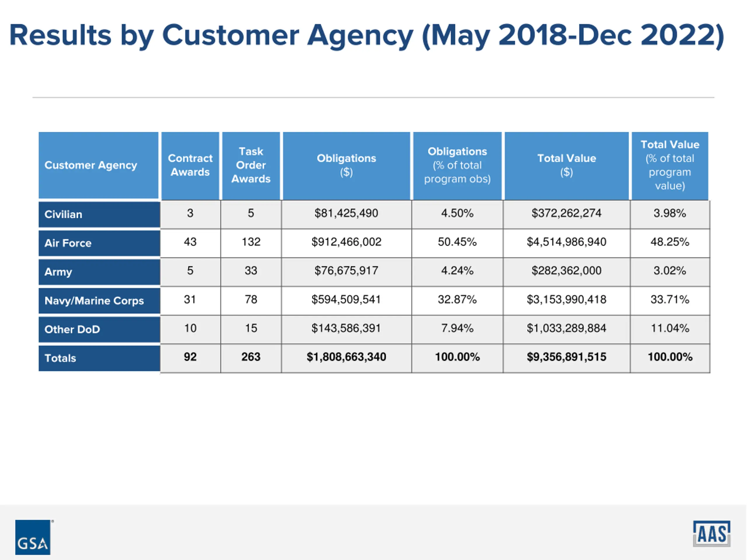Viewport: 747px width, 560px height.
Task: Select total task order awards '263'
Action: pos(251,358)
